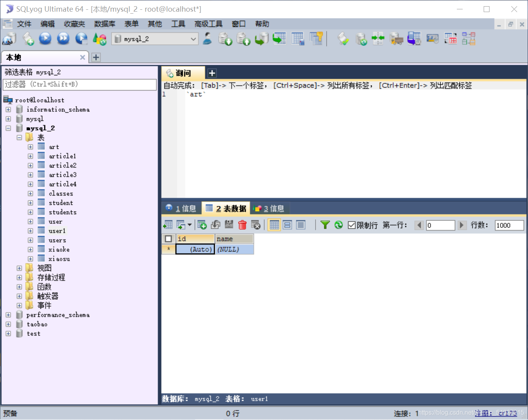Toggle the 限制行 checkbox
Viewport: 528px width, 420px height.
352,225
